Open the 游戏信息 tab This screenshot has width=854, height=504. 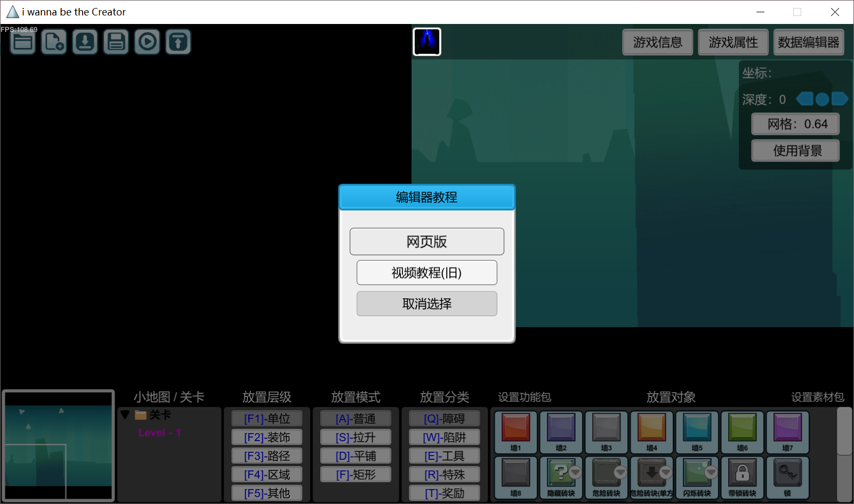point(658,42)
